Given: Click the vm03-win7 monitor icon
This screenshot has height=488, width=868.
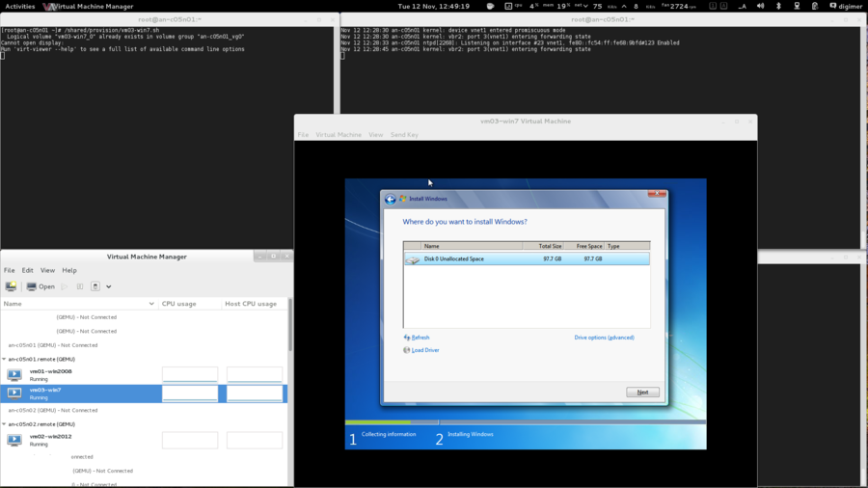Looking at the screenshot, I should point(14,393).
